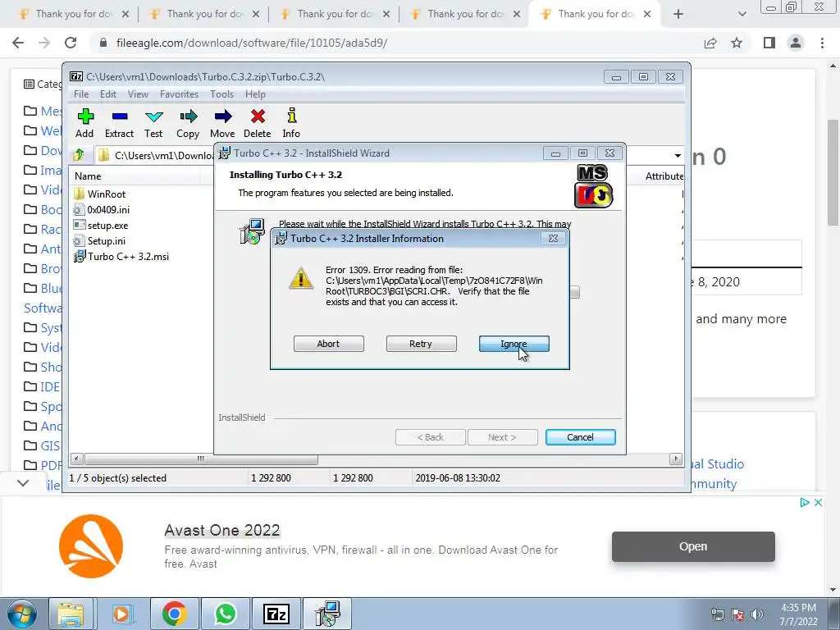840x630 pixels.
Task: Click Abort in the installer error dialog
Action: click(328, 344)
